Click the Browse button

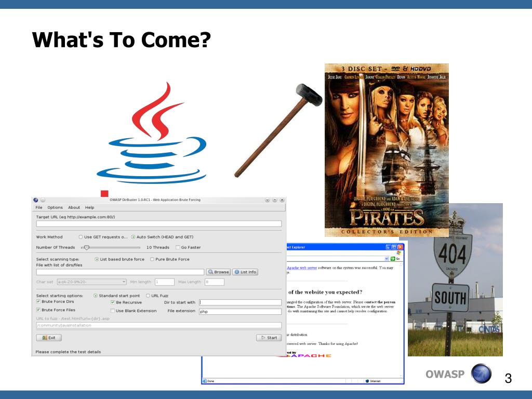tap(219, 272)
